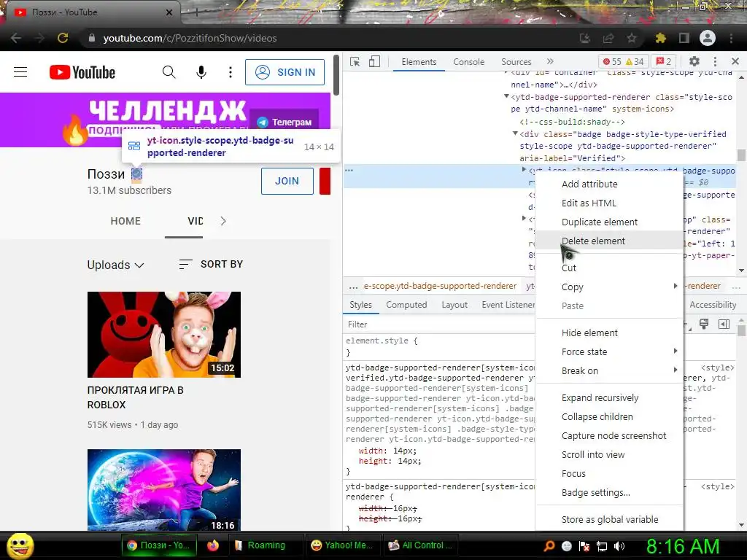The width and height of the screenshot is (747, 560).
Task: Open Firefox from the taskbar
Action: [213, 545]
